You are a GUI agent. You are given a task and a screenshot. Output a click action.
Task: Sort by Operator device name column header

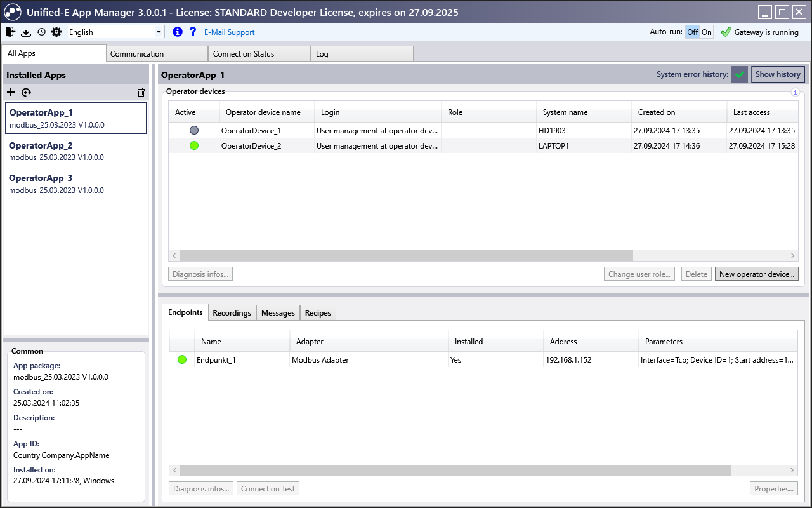coord(267,112)
